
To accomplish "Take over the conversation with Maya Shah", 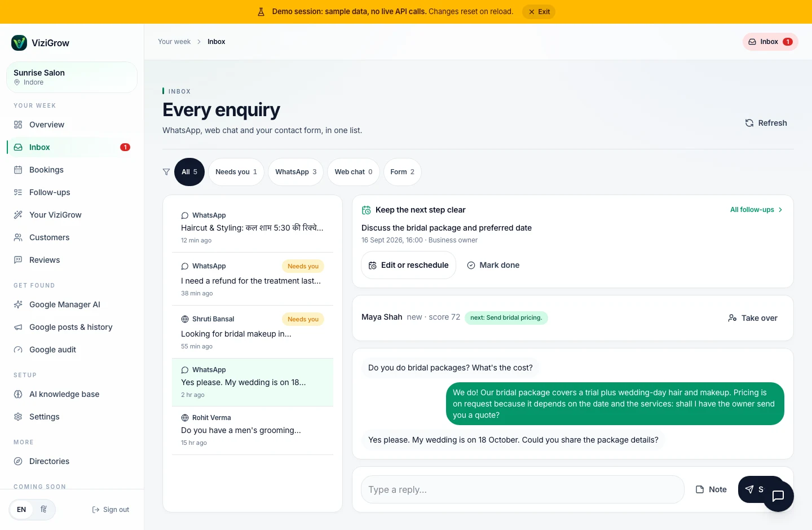I will coord(753,318).
